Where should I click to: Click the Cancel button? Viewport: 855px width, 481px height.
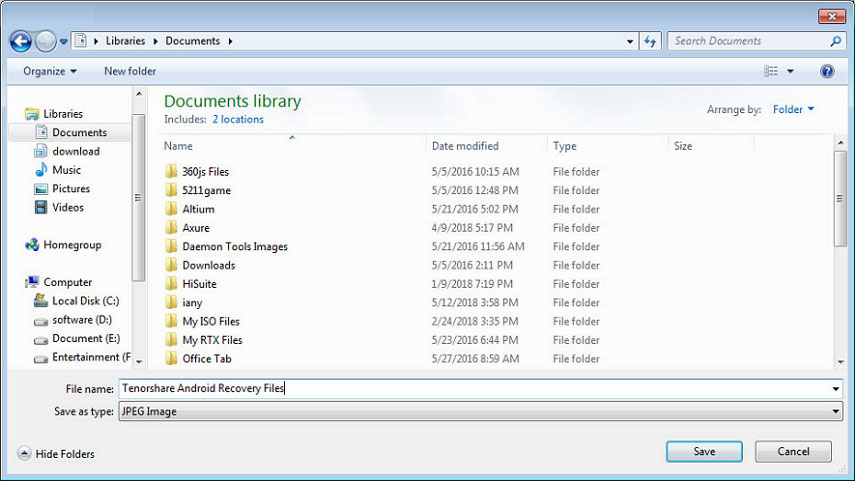[793, 452]
